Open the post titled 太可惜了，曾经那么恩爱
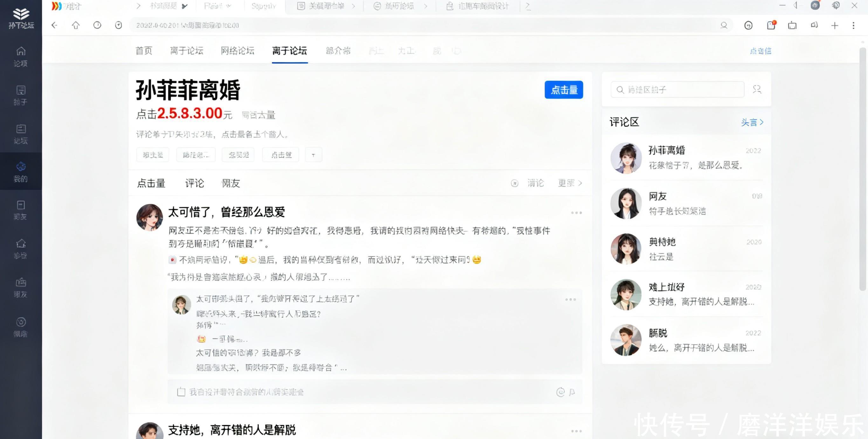Screen dimensions: 868x439 coord(226,212)
